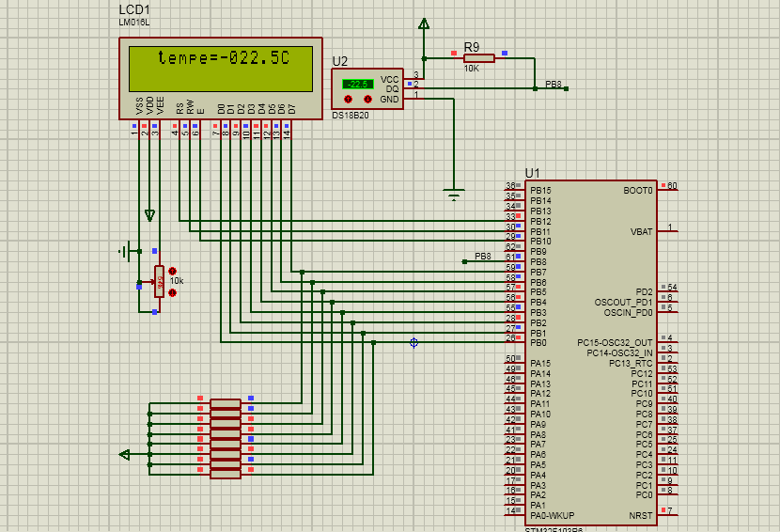Select the R9 reference label
The height and width of the screenshot is (532, 780).
pos(472,47)
